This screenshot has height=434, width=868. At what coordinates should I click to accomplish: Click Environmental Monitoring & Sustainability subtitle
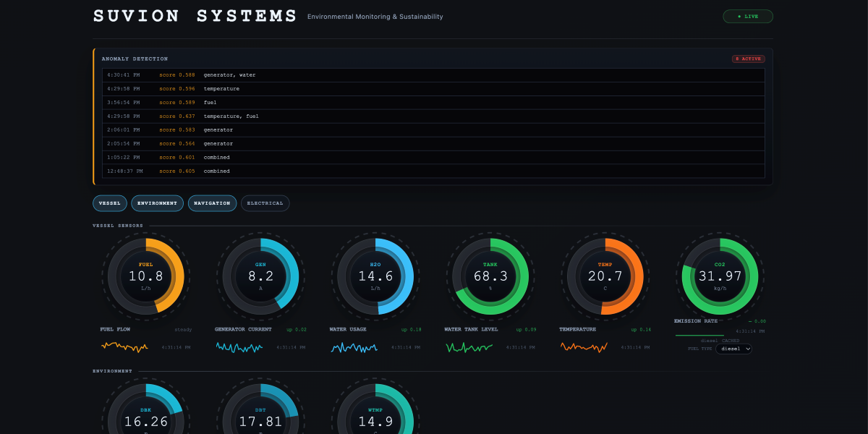pyautogui.click(x=375, y=17)
